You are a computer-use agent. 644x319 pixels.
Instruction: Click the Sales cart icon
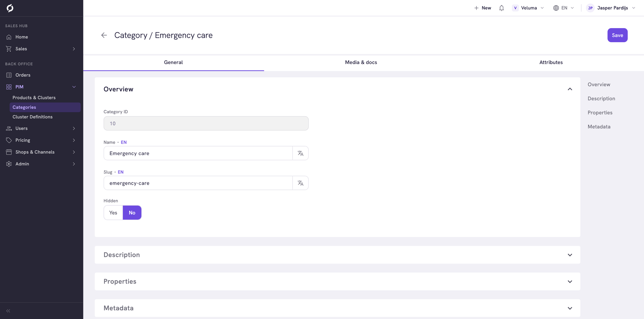(9, 49)
